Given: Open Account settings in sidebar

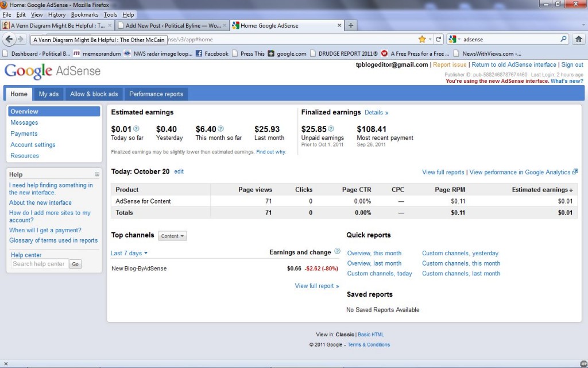Looking at the screenshot, I should [33, 144].
